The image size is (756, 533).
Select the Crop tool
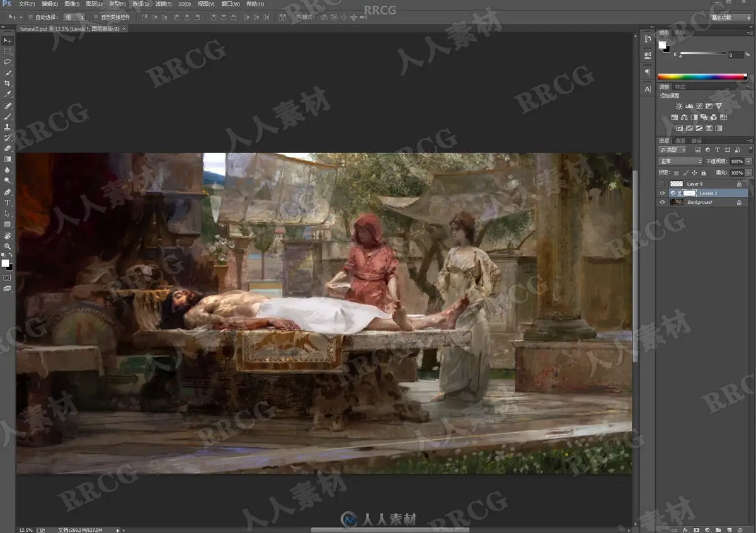point(8,83)
